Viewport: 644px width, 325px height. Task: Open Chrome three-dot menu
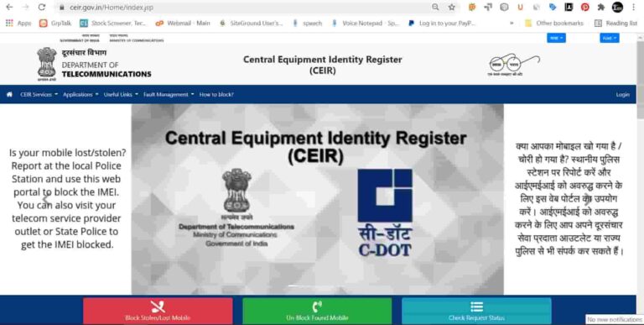(634, 7)
